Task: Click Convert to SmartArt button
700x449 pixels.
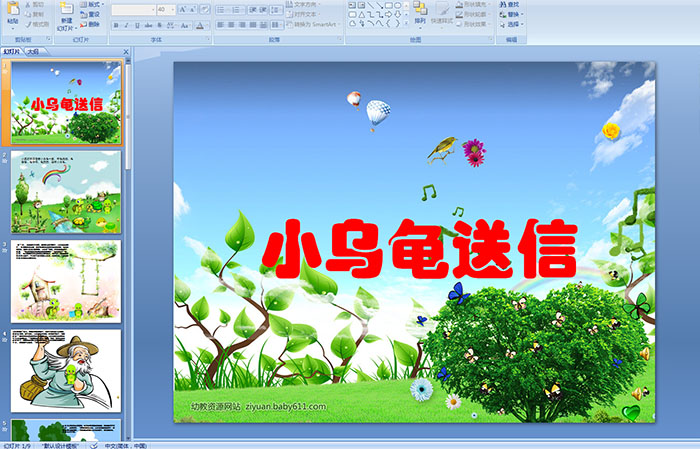Action: (x=312, y=25)
